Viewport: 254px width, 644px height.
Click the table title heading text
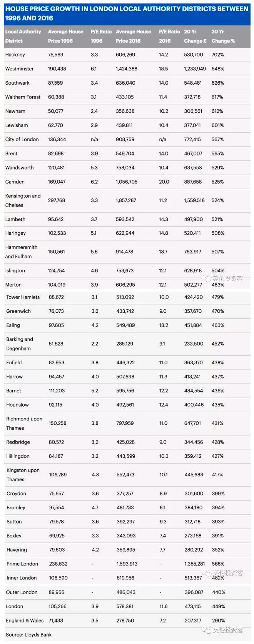pyautogui.click(x=127, y=13)
